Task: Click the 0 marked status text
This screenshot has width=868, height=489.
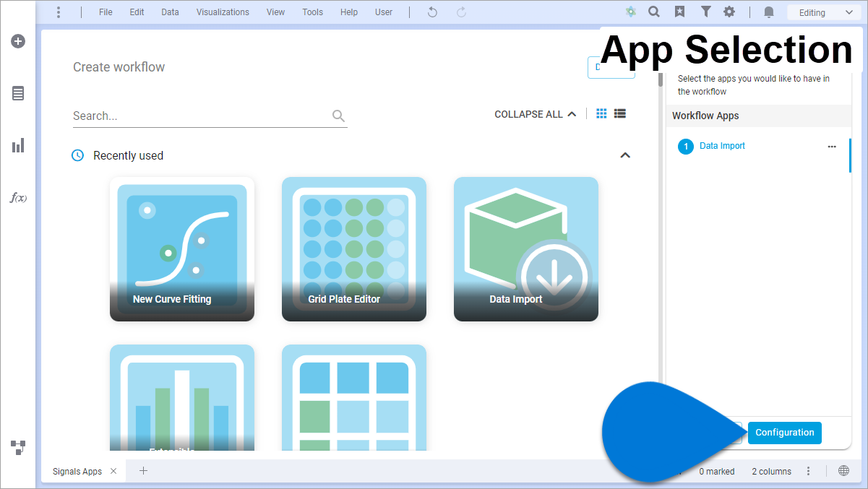Action: click(716, 472)
